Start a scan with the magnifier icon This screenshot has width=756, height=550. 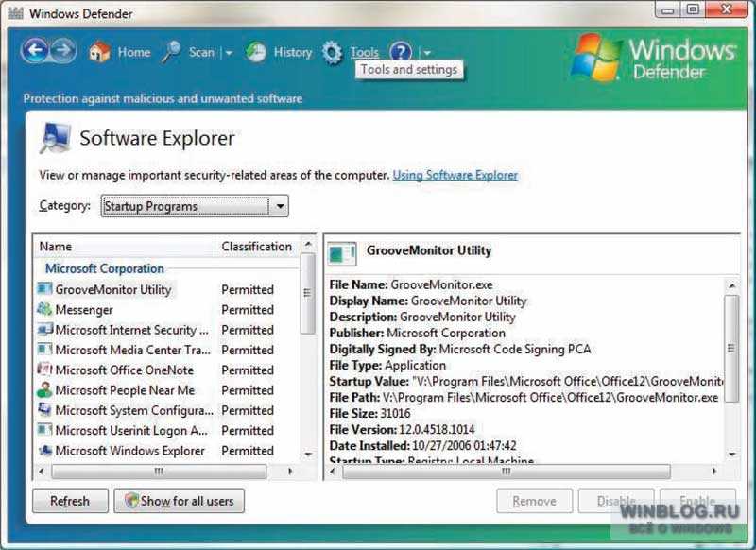(171, 52)
